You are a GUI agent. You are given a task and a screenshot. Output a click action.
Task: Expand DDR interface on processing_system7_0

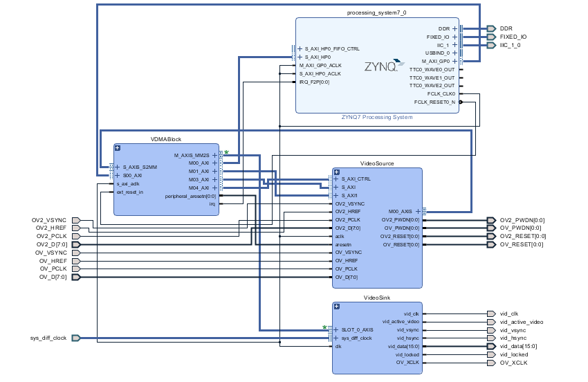pyautogui.click(x=454, y=28)
